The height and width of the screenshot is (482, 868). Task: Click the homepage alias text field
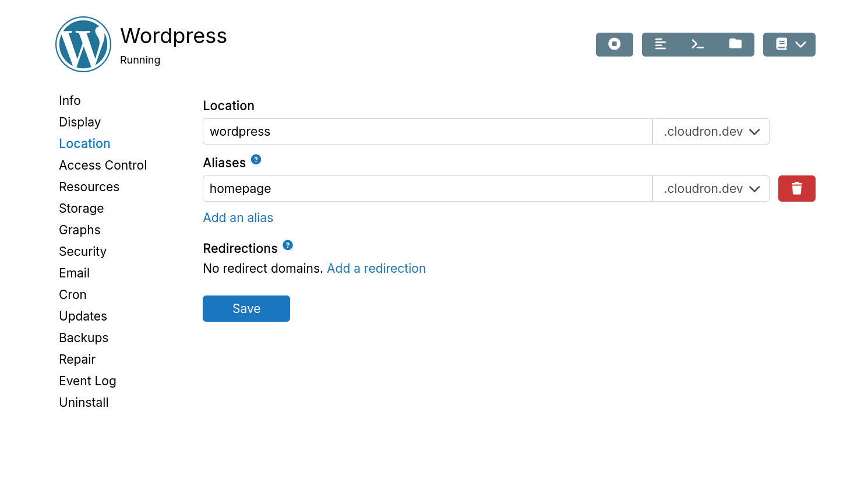coord(427,189)
